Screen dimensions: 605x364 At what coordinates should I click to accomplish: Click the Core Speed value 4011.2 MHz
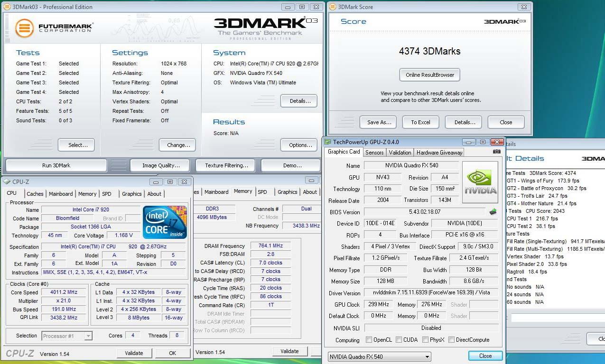click(64, 292)
